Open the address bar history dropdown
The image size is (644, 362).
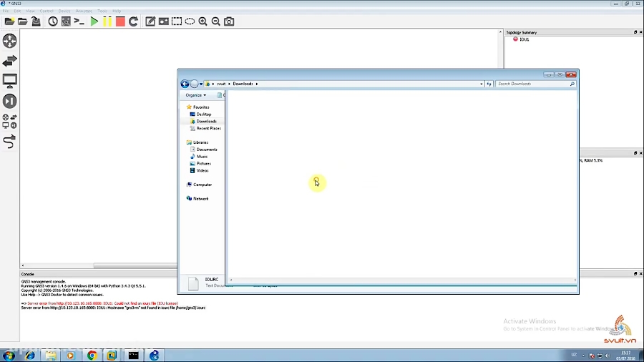tap(482, 84)
